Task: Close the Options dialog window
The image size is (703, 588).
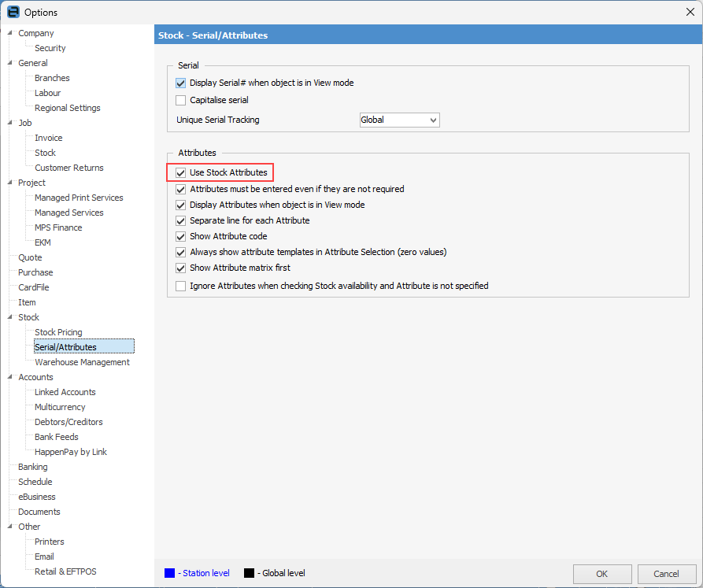Action: tap(690, 12)
